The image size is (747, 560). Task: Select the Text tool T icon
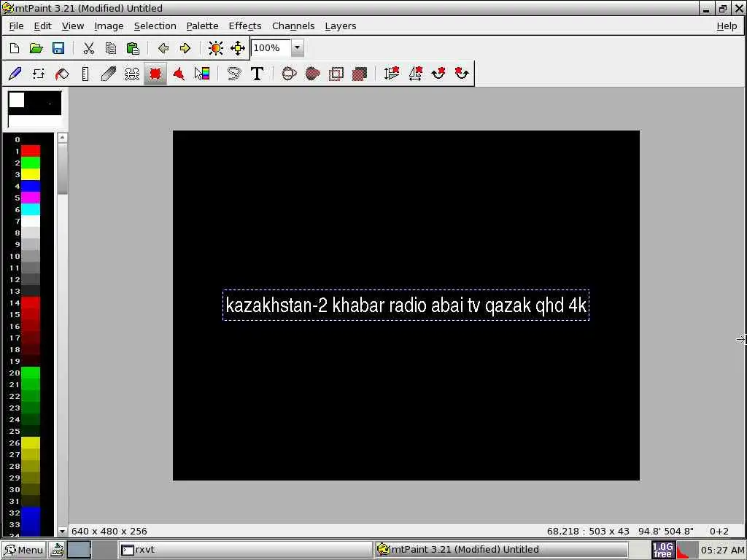tap(257, 74)
